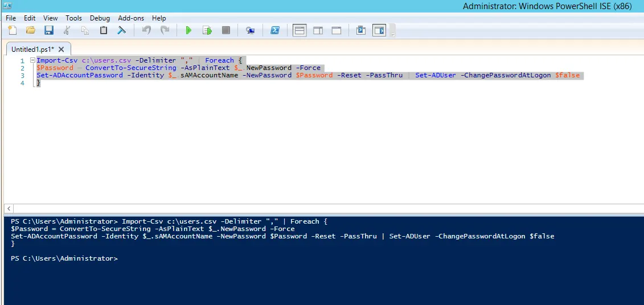This screenshot has width=644, height=305.
Task: Open the Help menu
Action: click(x=159, y=18)
